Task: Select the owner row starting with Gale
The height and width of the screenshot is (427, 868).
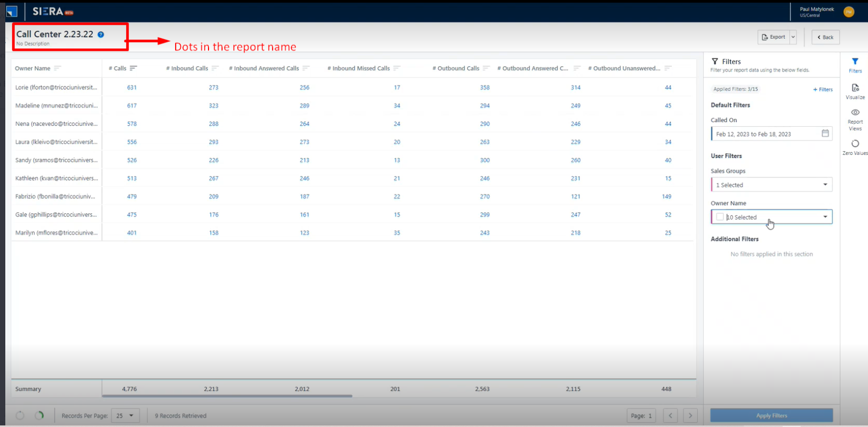Action: pos(56,215)
